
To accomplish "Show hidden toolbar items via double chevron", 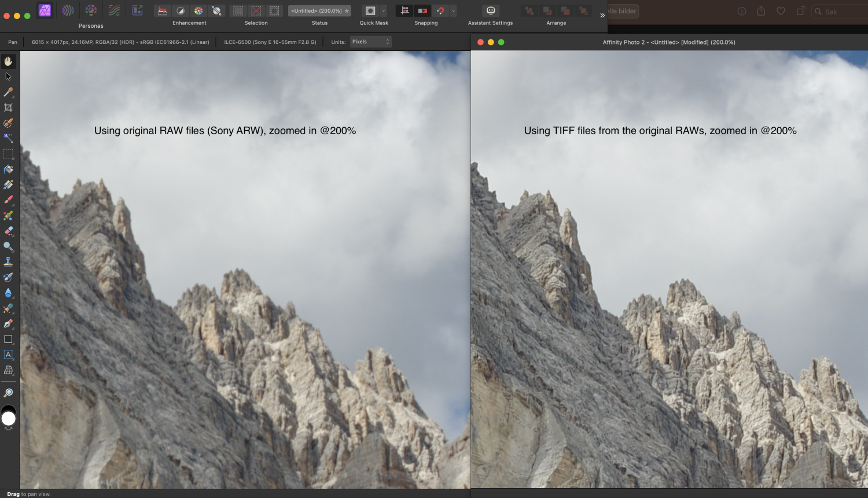I will tap(602, 16).
